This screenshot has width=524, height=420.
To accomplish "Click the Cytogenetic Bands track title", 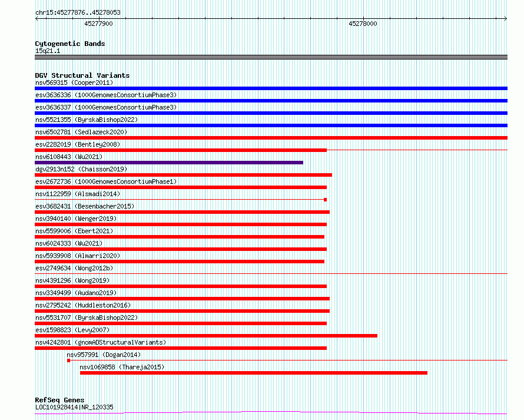I will click(70, 44).
